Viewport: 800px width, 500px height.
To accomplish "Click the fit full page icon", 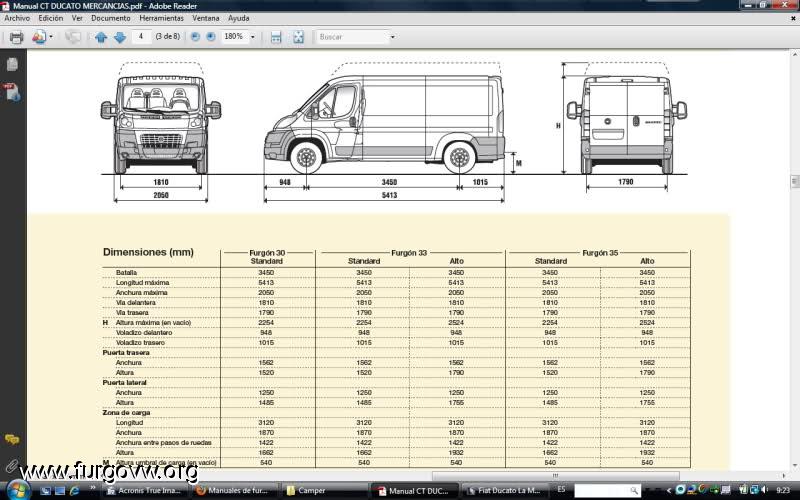I will pyautogui.click(x=297, y=37).
